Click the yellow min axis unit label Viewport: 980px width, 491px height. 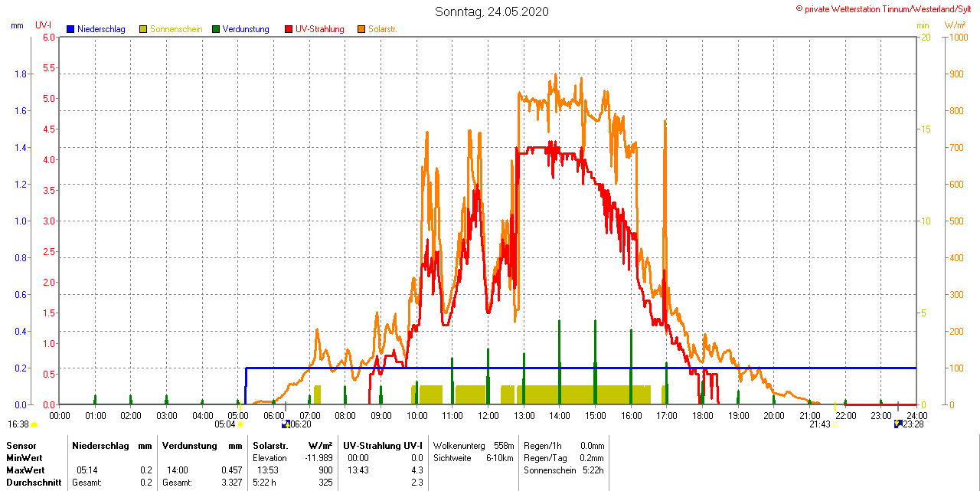(923, 25)
